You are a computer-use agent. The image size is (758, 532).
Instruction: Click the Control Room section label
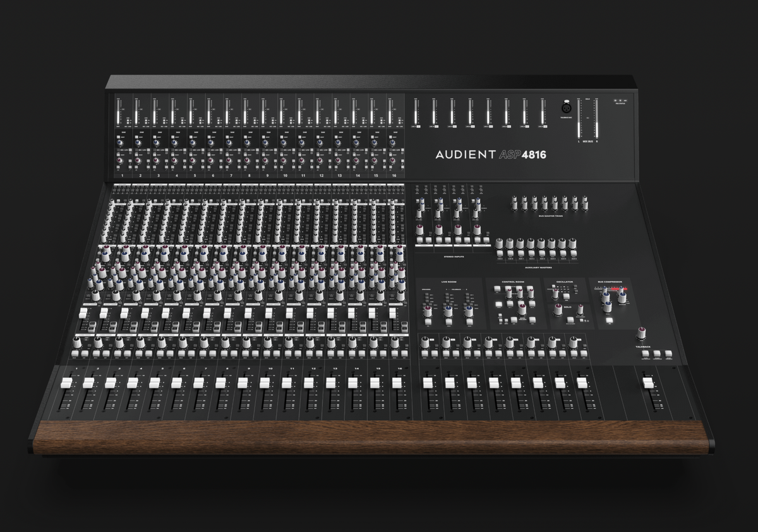click(513, 282)
